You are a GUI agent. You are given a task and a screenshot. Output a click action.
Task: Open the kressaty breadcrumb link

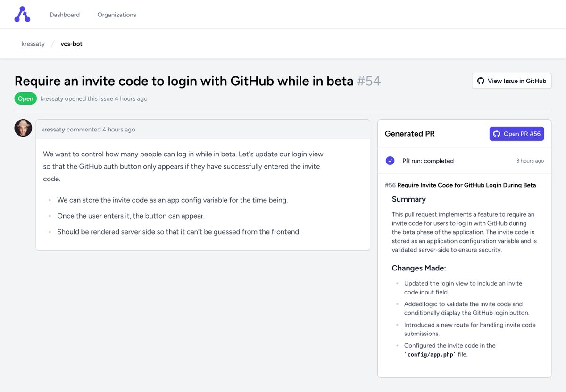coord(33,43)
